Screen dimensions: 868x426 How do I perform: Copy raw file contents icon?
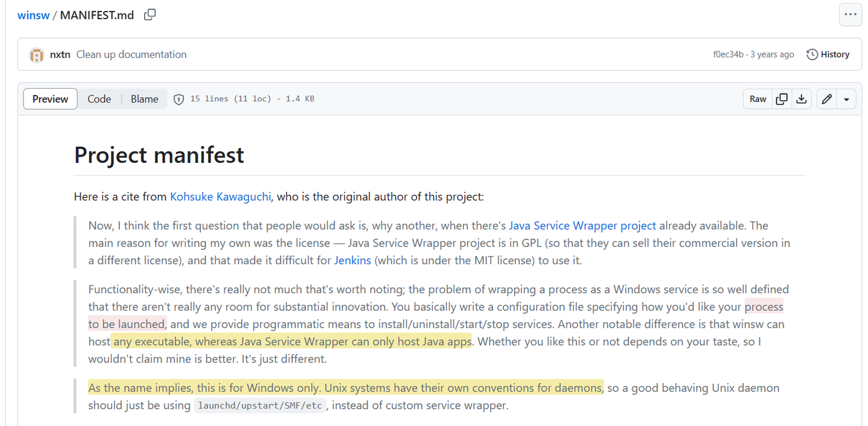[782, 99]
